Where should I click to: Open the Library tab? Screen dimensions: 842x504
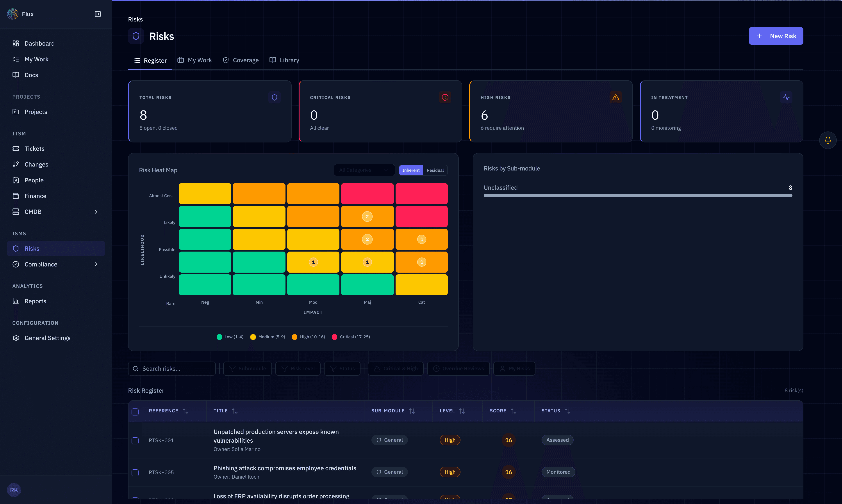tap(284, 60)
